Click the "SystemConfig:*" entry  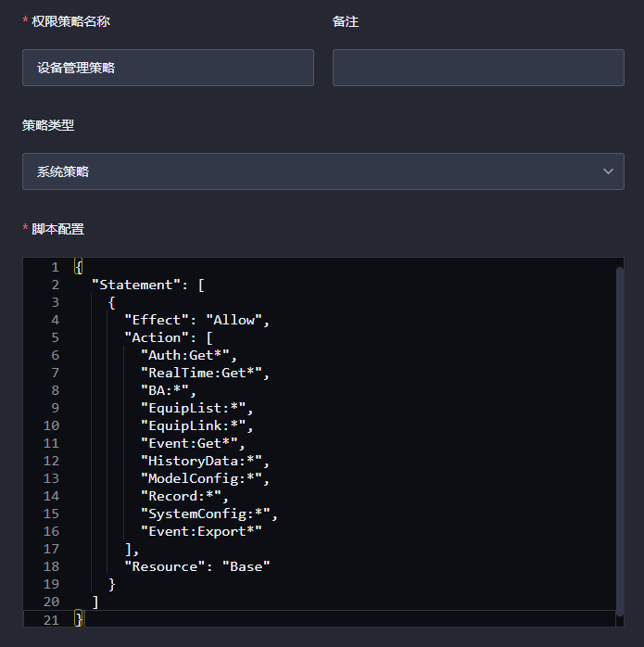pos(208,514)
